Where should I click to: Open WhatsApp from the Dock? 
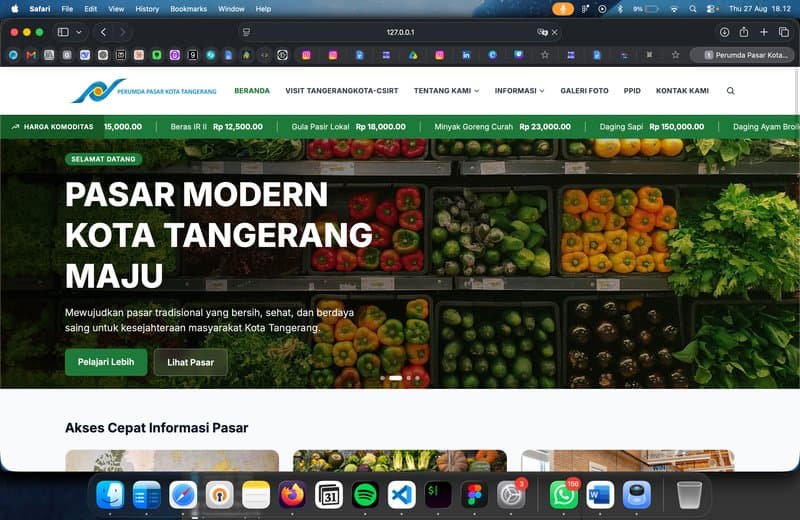[564, 494]
